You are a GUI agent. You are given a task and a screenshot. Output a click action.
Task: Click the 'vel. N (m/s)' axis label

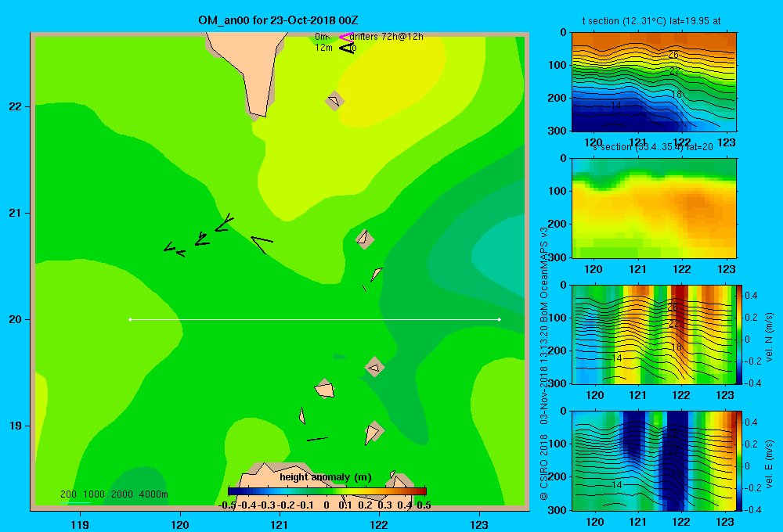770,337
